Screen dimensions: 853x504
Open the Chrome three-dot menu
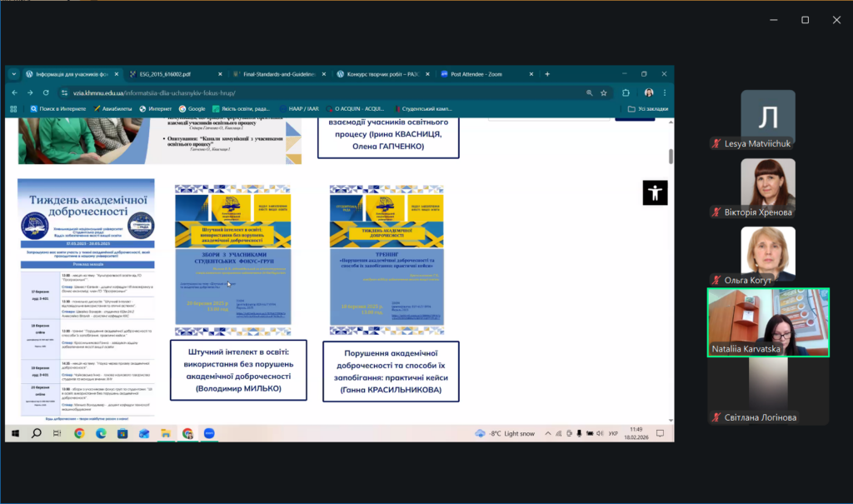point(665,92)
